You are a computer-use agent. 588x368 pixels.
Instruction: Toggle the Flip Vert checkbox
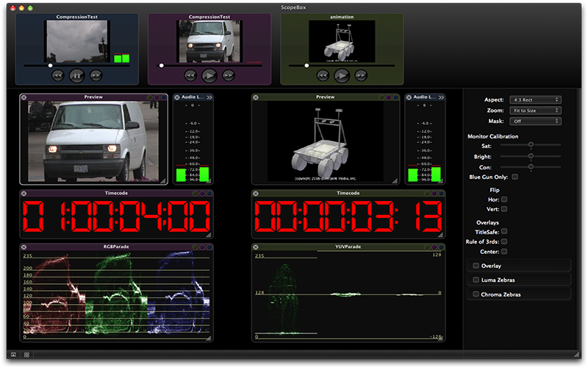coord(504,209)
